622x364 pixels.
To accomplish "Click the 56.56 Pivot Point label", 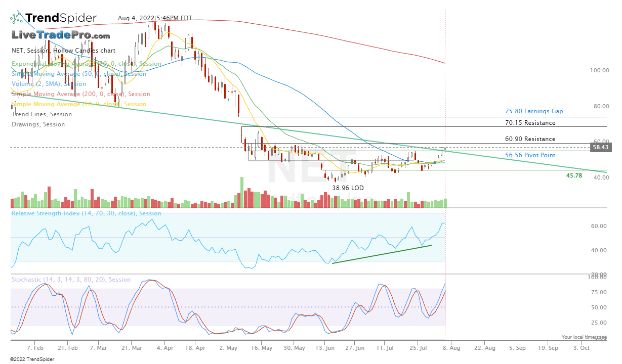I will tap(530, 155).
